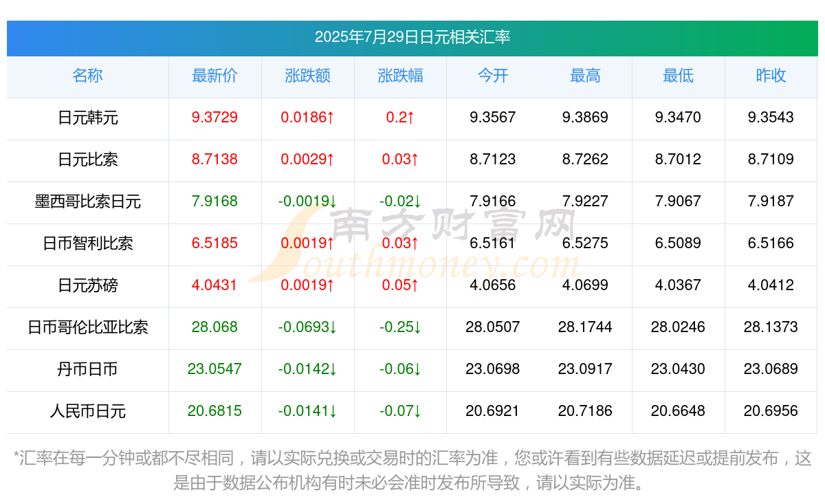This screenshot has width=825, height=504.
Task: Select low value 28.0246
Action: click(679, 327)
